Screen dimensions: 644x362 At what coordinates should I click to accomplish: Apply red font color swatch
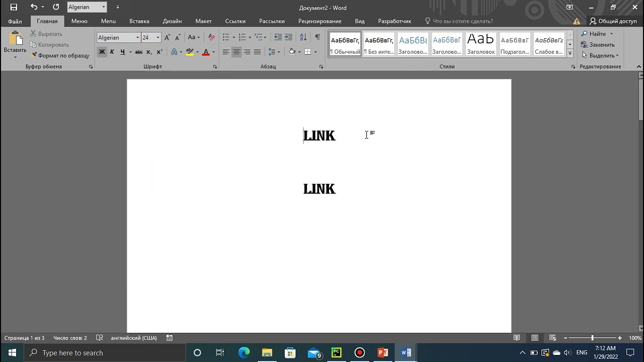point(205,52)
